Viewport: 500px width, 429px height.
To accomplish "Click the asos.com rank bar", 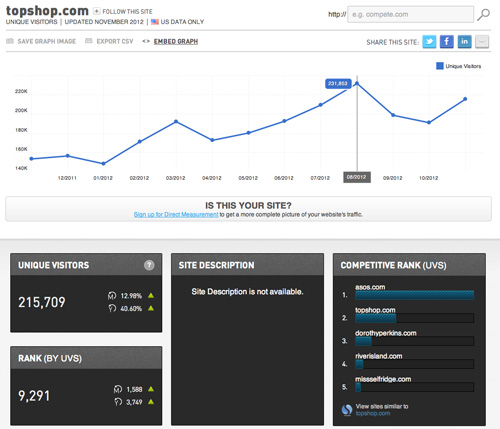I will [414, 295].
